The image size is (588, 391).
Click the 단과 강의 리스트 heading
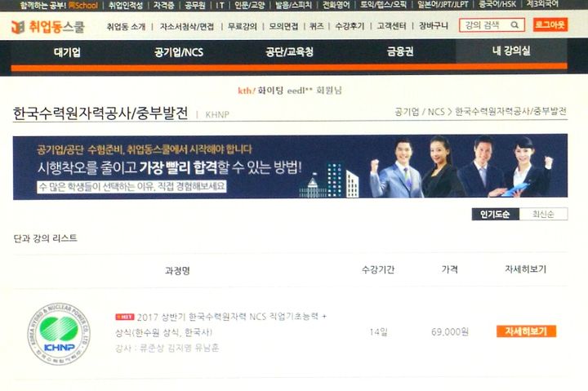click(46, 238)
